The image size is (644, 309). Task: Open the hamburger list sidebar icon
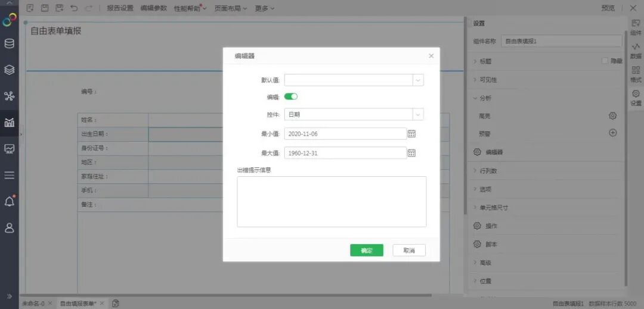click(9, 175)
